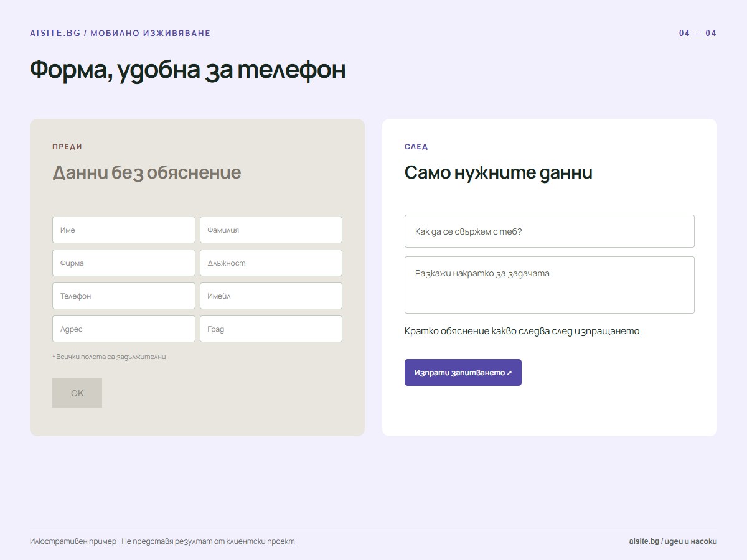Click the text 'Кратко обяснение какво следва след изпращането.'

click(x=523, y=331)
